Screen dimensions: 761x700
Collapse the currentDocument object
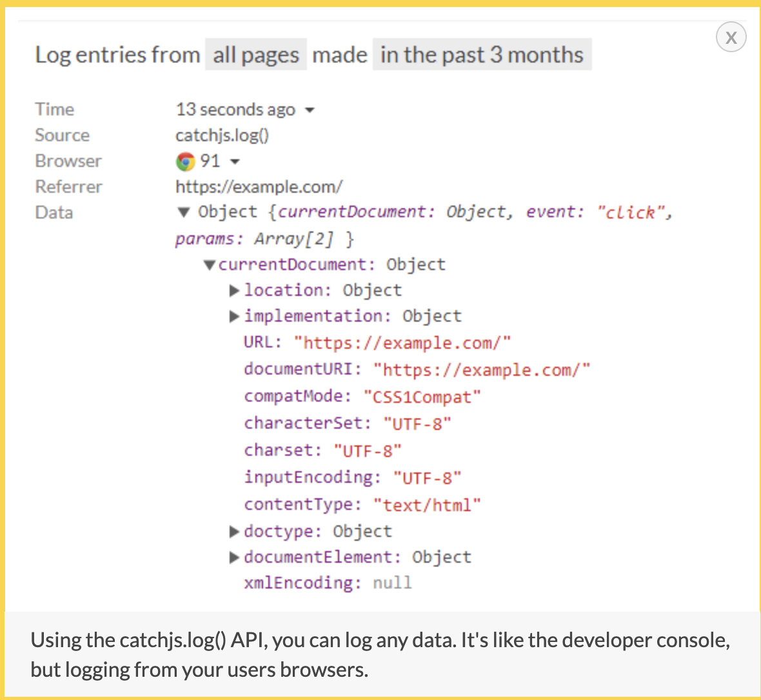coord(209,264)
